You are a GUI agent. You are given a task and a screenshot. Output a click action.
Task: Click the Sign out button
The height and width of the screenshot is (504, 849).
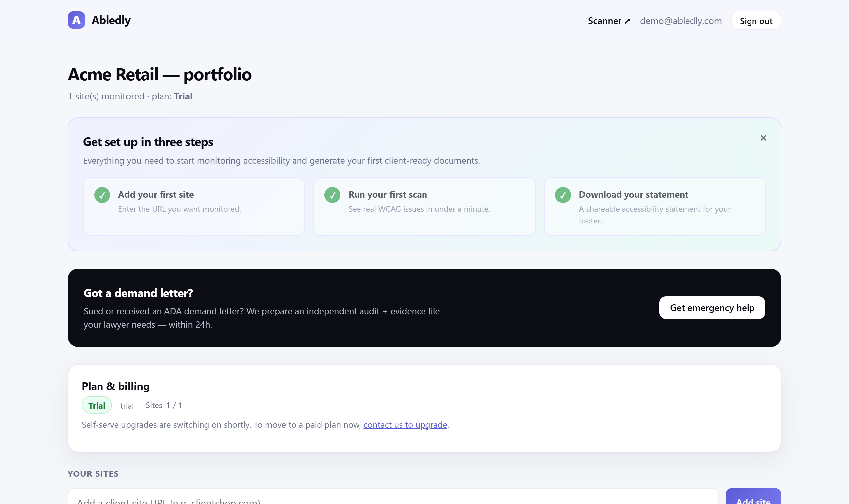point(756,21)
